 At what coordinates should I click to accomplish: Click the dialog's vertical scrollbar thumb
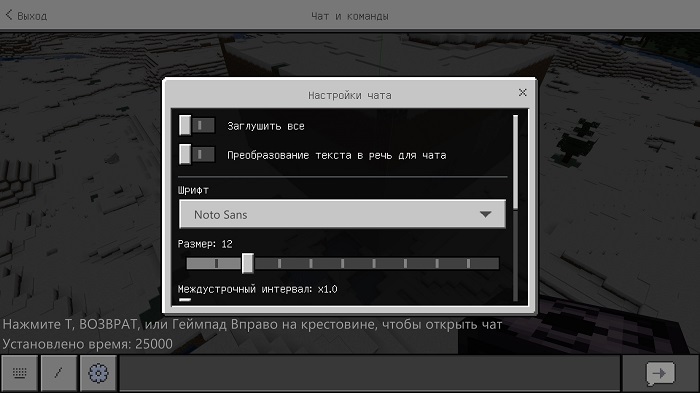(x=516, y=162)
